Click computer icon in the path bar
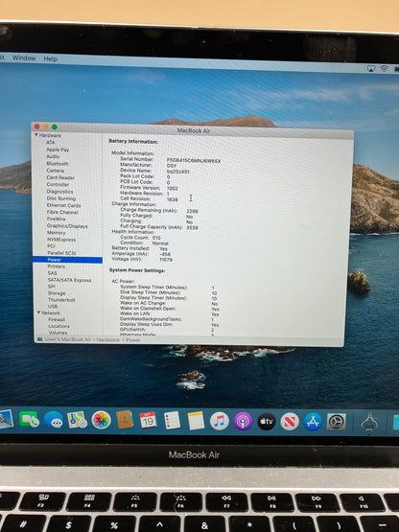 point(39,339)
